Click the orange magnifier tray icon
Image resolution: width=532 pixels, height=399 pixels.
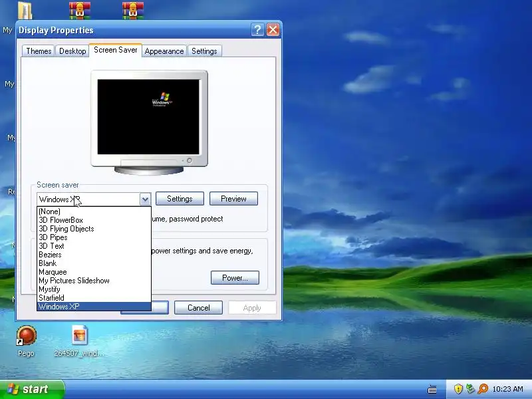tap(483, 389)
